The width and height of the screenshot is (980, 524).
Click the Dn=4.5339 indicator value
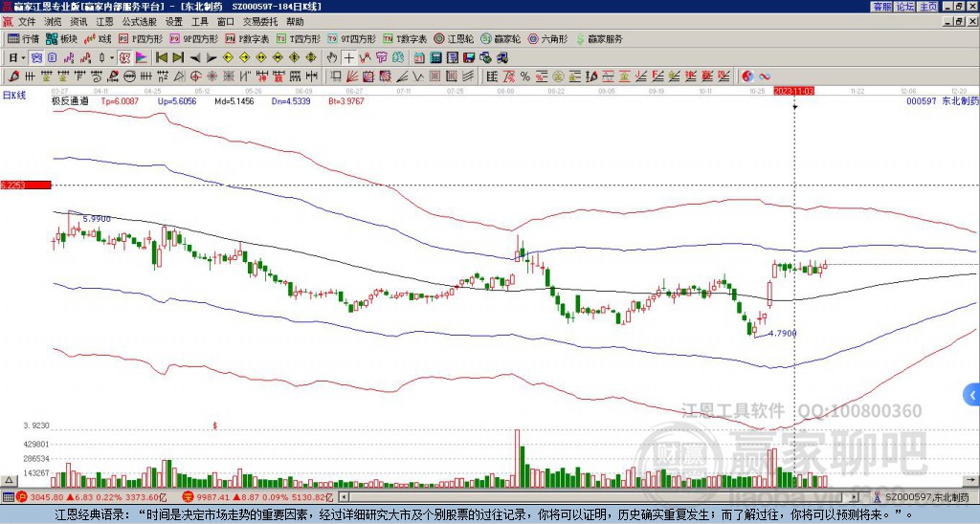point(291,100)
